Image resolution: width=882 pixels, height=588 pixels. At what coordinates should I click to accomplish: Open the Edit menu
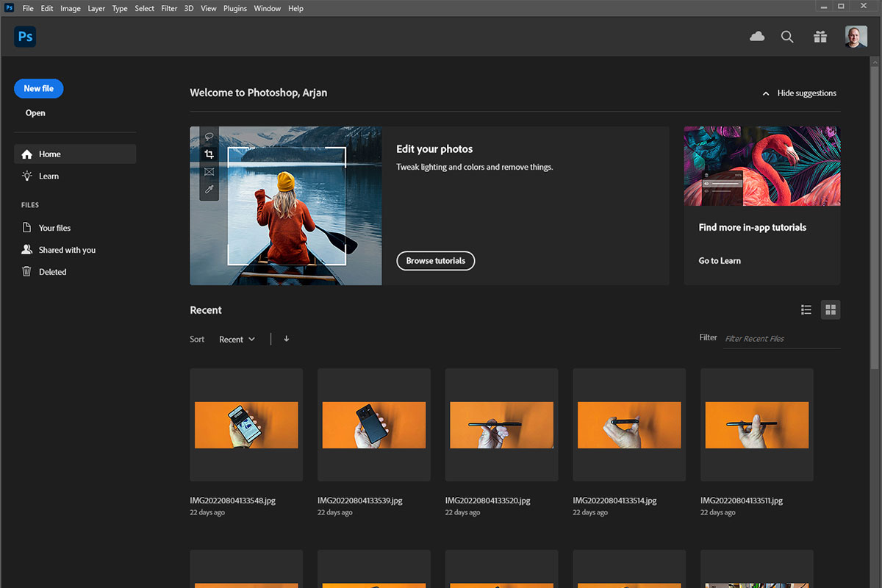[x=47, y=8]
